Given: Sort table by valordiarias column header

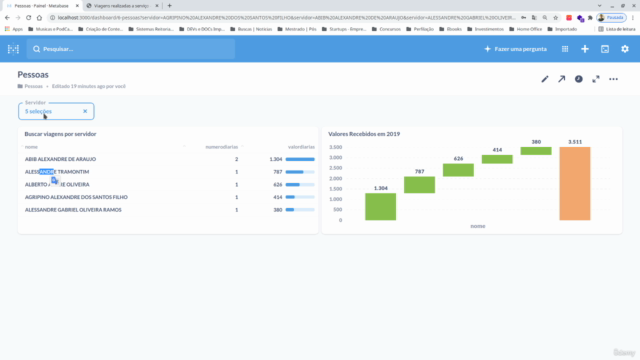Looking at the screenshot, I should coord(301,147).
